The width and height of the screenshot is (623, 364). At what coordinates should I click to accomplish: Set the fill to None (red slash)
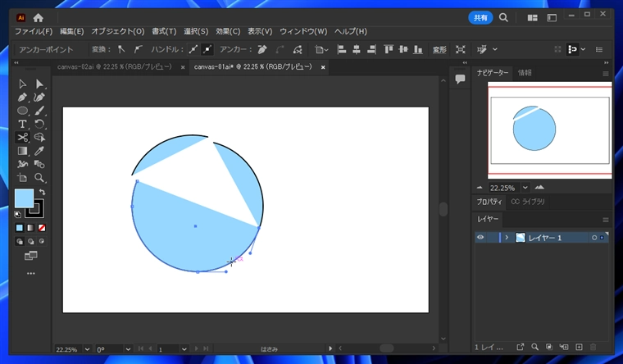42,228
